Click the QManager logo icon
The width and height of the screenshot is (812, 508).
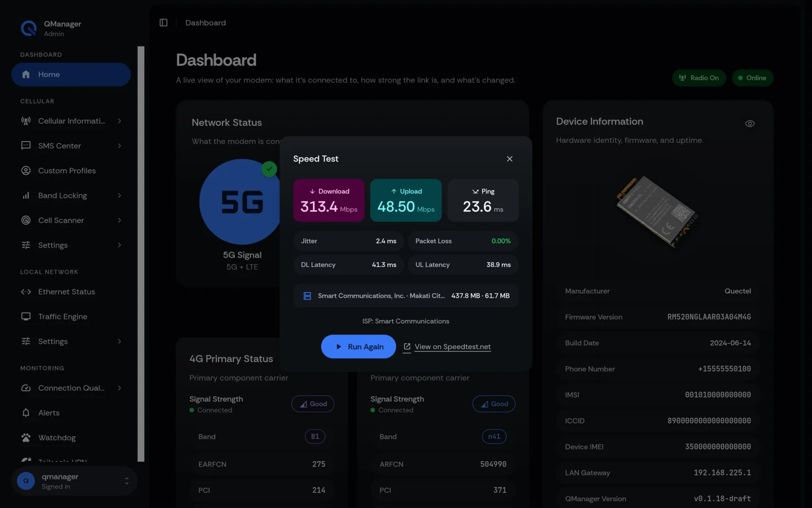tap(29, 28)
